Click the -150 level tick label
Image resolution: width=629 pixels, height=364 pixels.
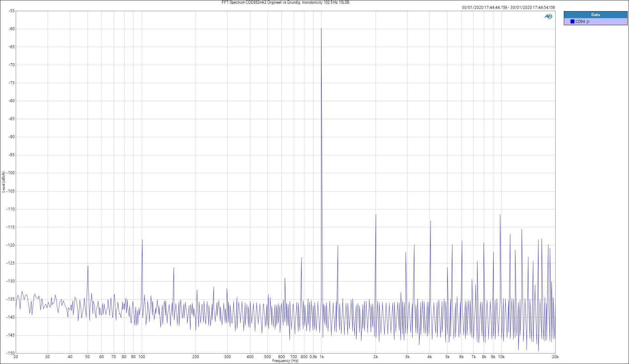click(11, 353)
